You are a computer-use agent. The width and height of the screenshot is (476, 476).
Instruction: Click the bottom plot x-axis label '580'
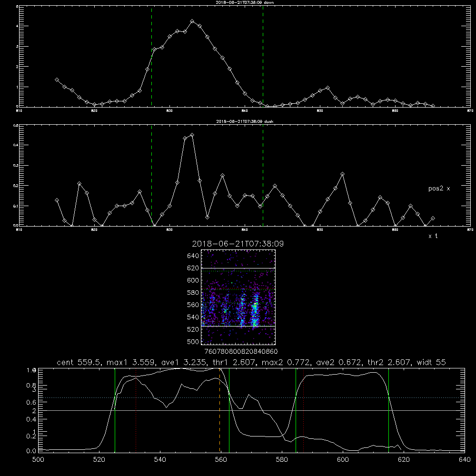[282, 460]
